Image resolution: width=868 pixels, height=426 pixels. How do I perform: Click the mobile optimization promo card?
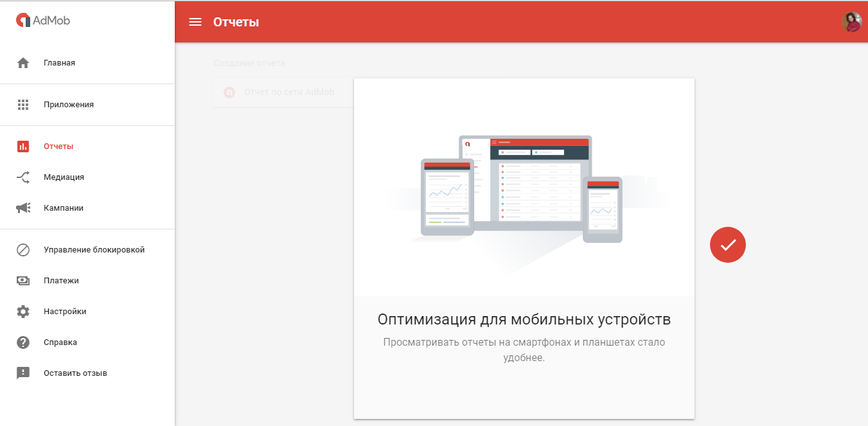click(524, 249)
